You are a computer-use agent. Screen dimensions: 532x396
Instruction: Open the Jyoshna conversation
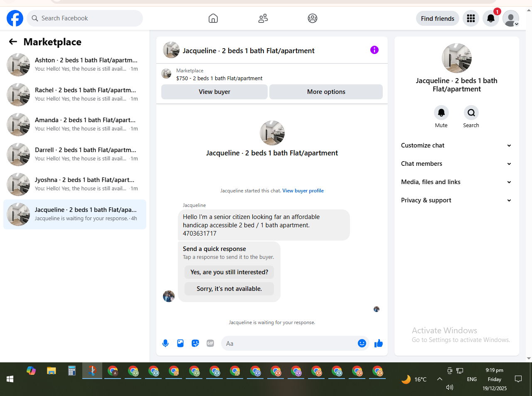(x=75, y=184)
